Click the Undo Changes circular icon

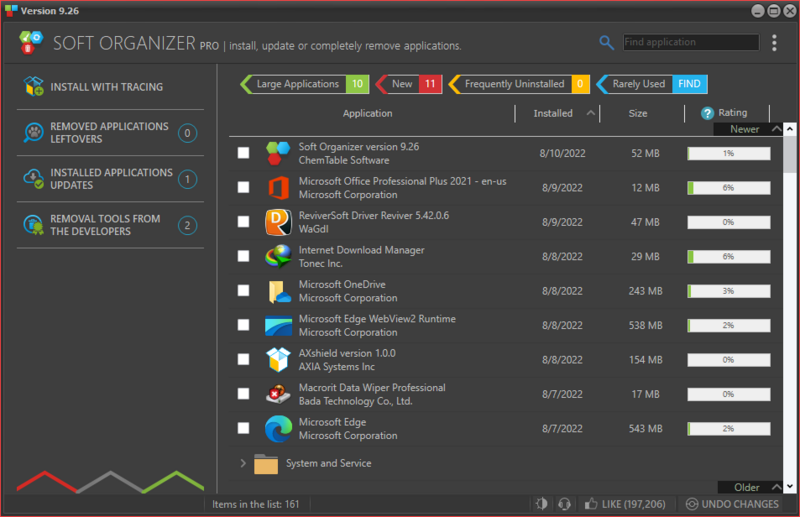691,504
